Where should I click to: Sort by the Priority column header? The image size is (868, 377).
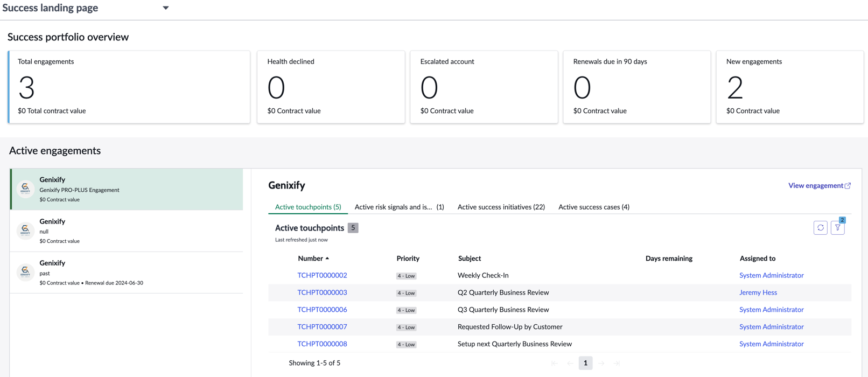click(408, 259)
